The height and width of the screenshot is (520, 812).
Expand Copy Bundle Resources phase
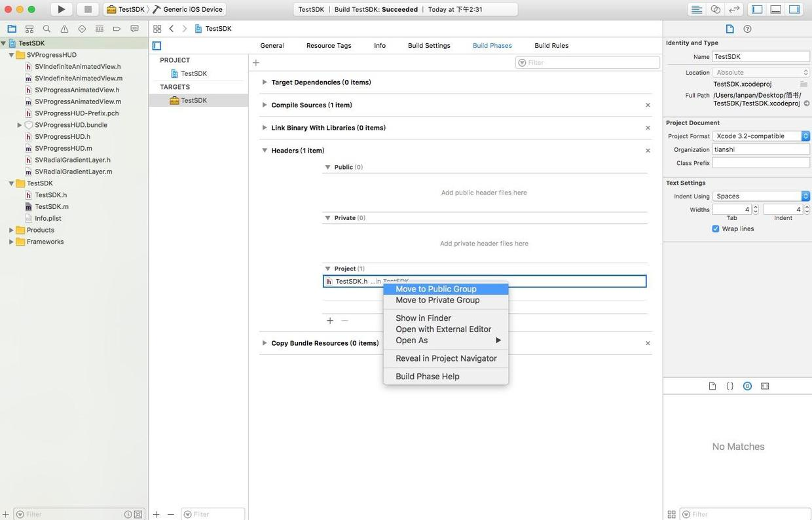click(x=264, y=343)
